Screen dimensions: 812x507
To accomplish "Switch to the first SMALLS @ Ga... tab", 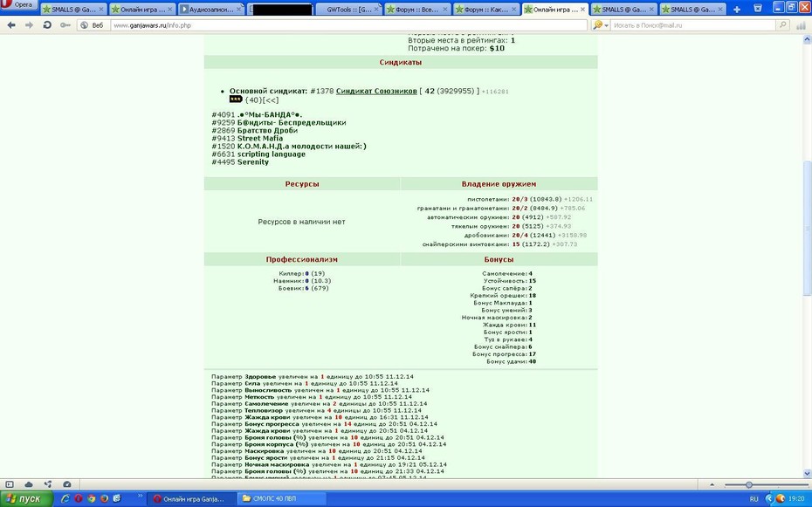I will tap(73, 10).
